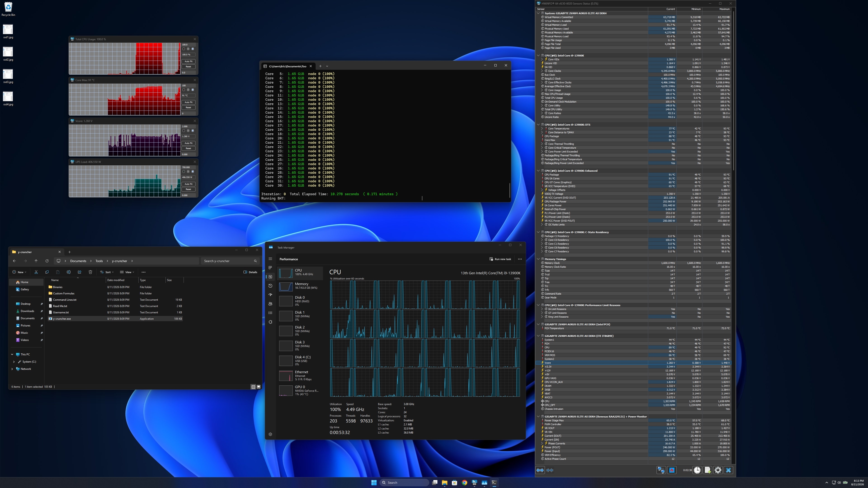Viewport: 868px width, 488px height.
Task: Click Delete trash icon in File Explorer
Action: click(x=90, y=272)
